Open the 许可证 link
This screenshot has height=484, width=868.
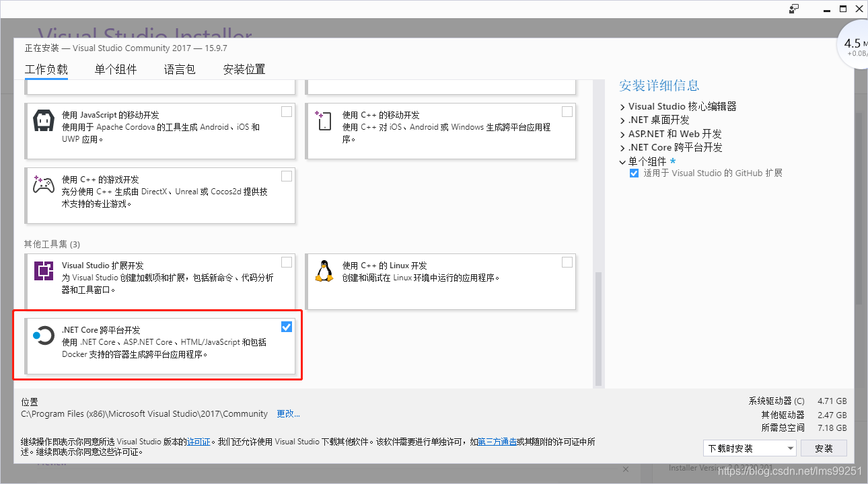click(199, 442)
